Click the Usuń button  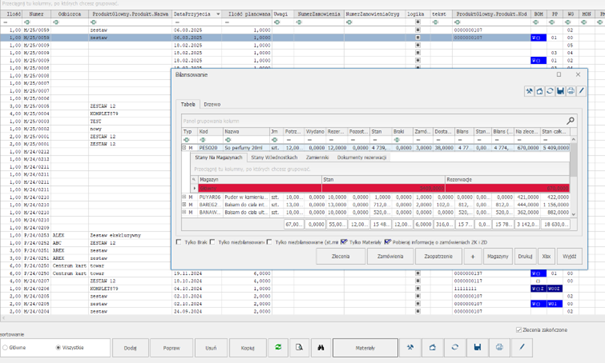tap(211, 348)
